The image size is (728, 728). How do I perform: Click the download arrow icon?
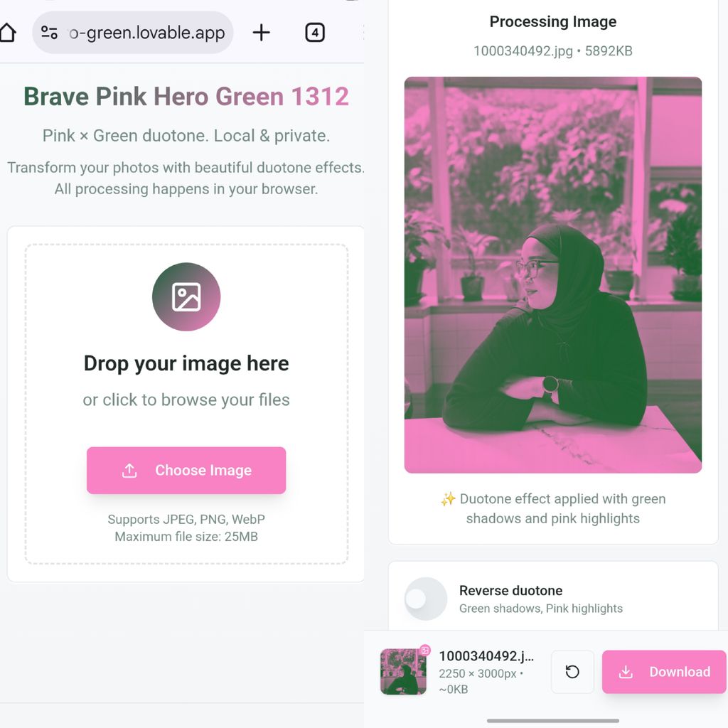coord(626,672)
